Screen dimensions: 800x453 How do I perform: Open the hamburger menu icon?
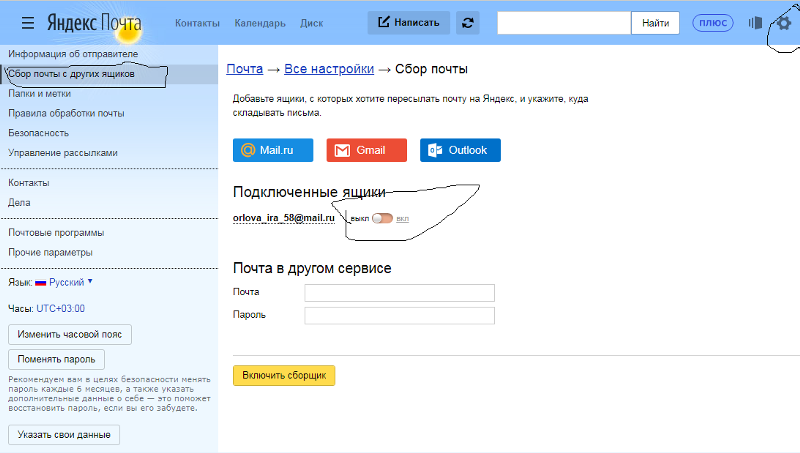28,23
